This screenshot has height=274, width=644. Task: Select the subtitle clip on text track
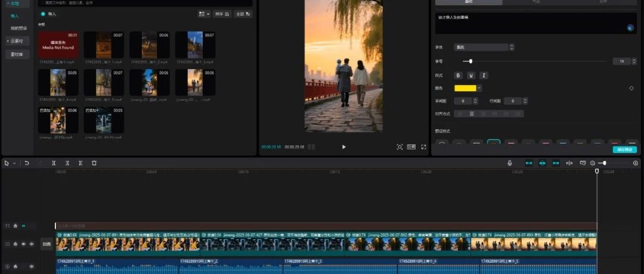point(326,226)
